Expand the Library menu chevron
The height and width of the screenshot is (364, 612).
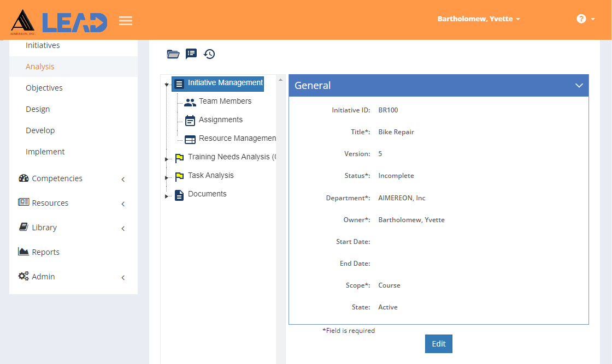(x=123, y=228)
